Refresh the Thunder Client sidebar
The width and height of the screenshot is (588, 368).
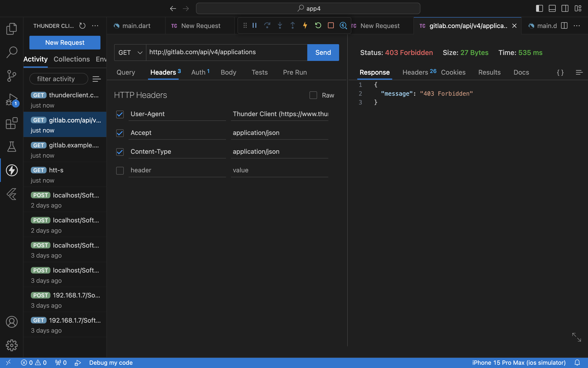click(82, 26)
